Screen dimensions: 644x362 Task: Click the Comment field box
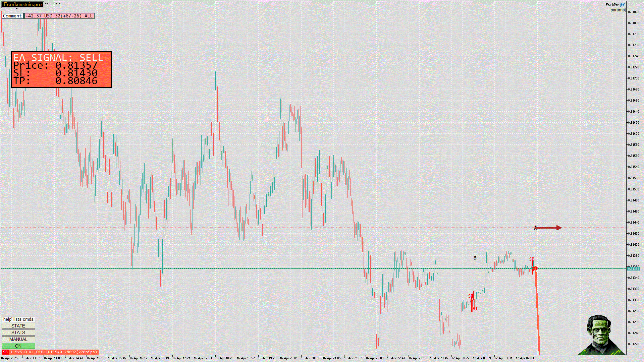click(x=12, y=16)
